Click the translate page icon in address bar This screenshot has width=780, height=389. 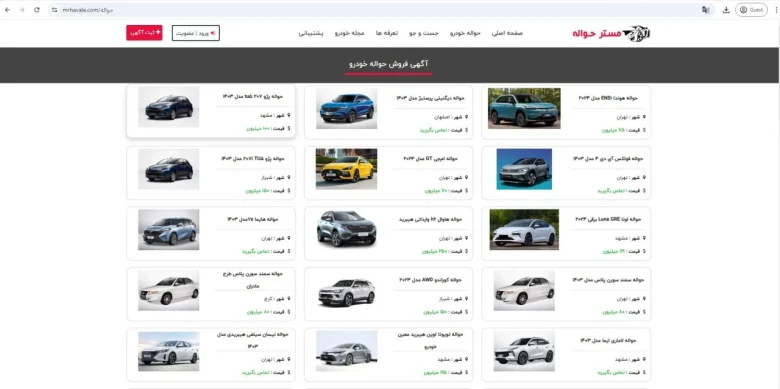(x=705, y=10)
